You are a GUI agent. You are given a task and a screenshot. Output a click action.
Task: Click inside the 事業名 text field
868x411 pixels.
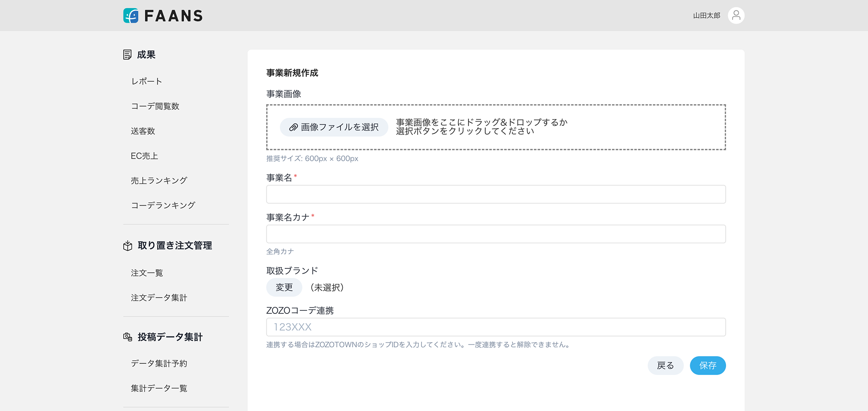tap(496, 194)
